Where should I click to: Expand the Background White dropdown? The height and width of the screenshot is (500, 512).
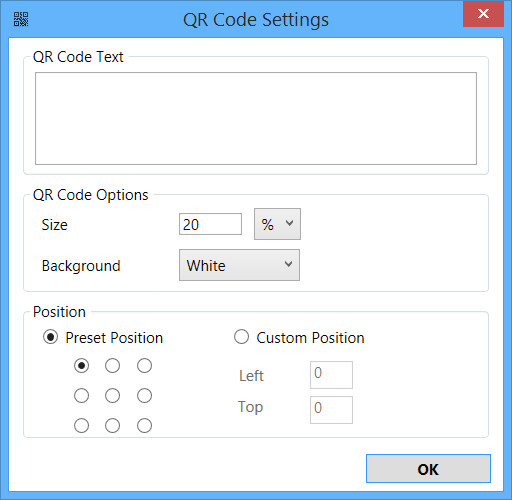[239, 265]
